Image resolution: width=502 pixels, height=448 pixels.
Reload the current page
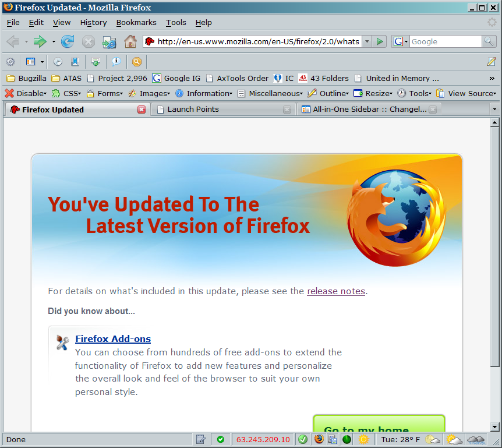tap(68, 41)
